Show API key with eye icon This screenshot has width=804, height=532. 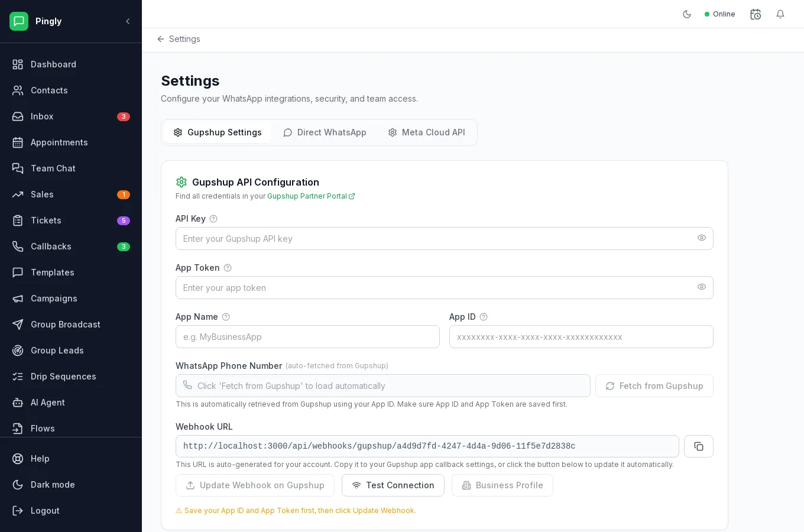(702, 238)
